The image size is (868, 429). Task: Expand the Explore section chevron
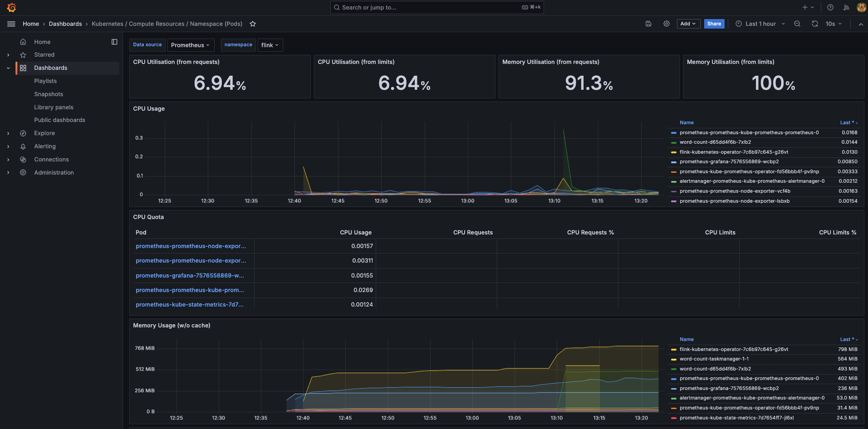click(x=8, y=133)
